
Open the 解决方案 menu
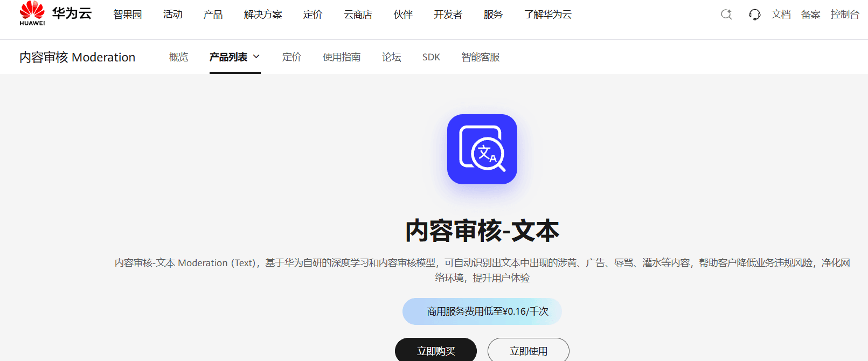(263, 15)
